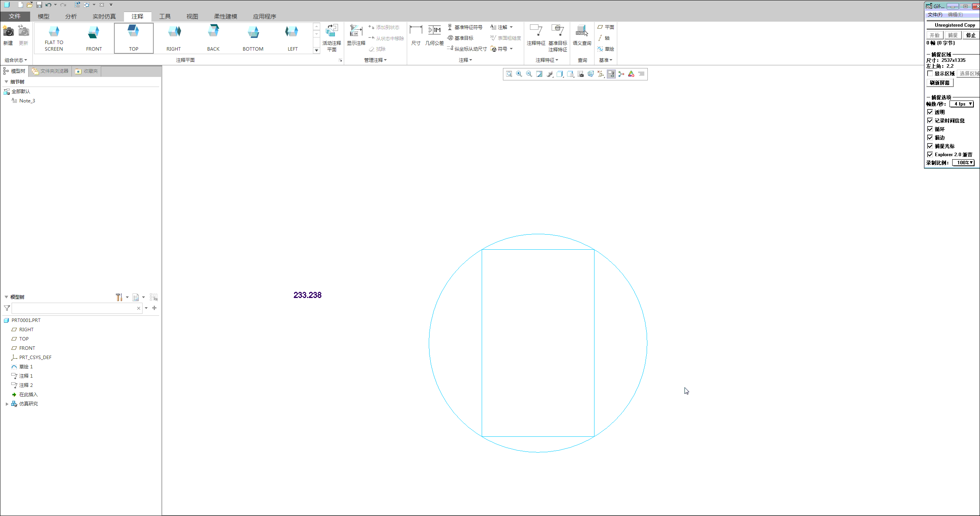Click the model tree search filter input field

[77, 308]
